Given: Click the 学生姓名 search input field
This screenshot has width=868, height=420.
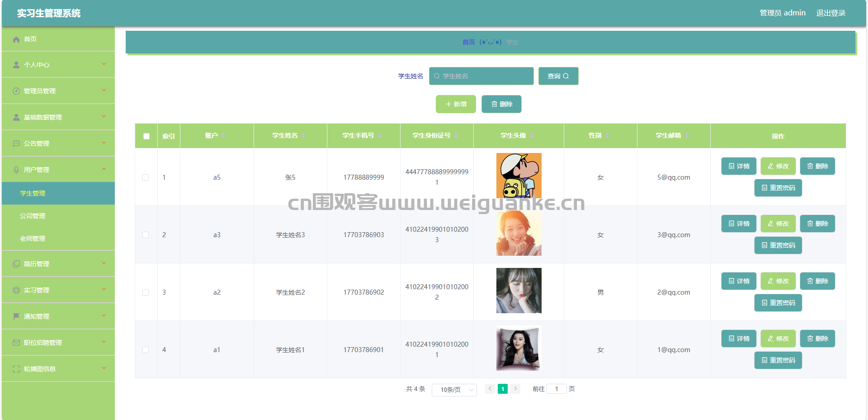Looking at the screenshot, I should tap(481, 76).
